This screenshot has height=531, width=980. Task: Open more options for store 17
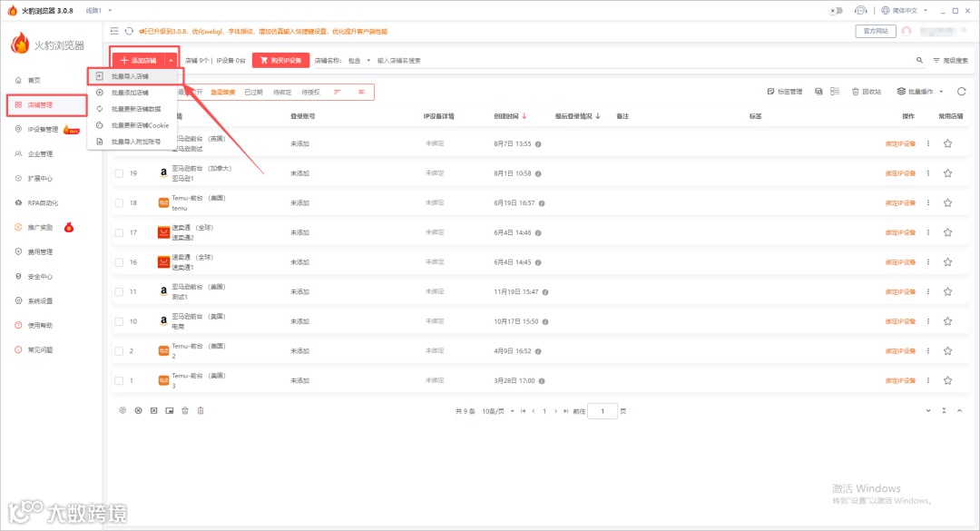point(928,232)
